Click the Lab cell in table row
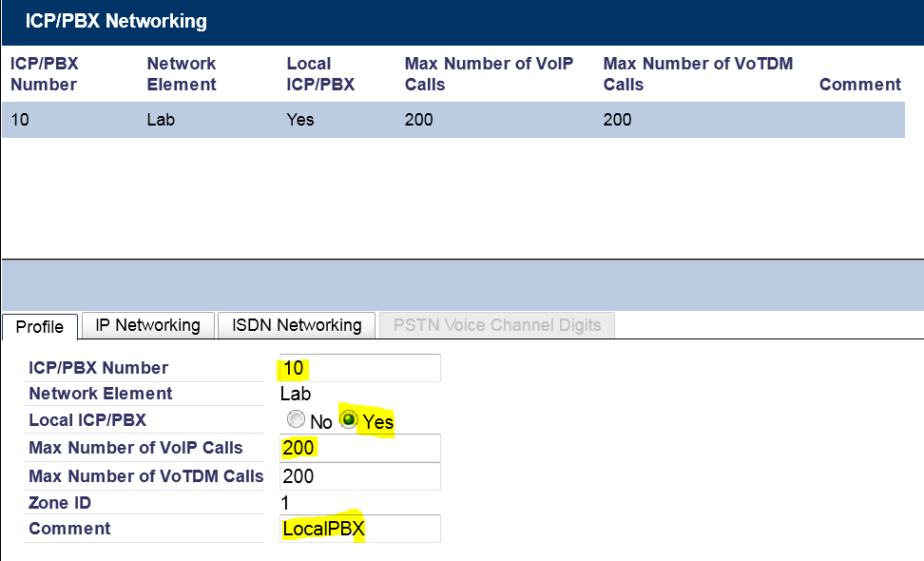Screen dimensions: 924x561 [x=161, y=120]
